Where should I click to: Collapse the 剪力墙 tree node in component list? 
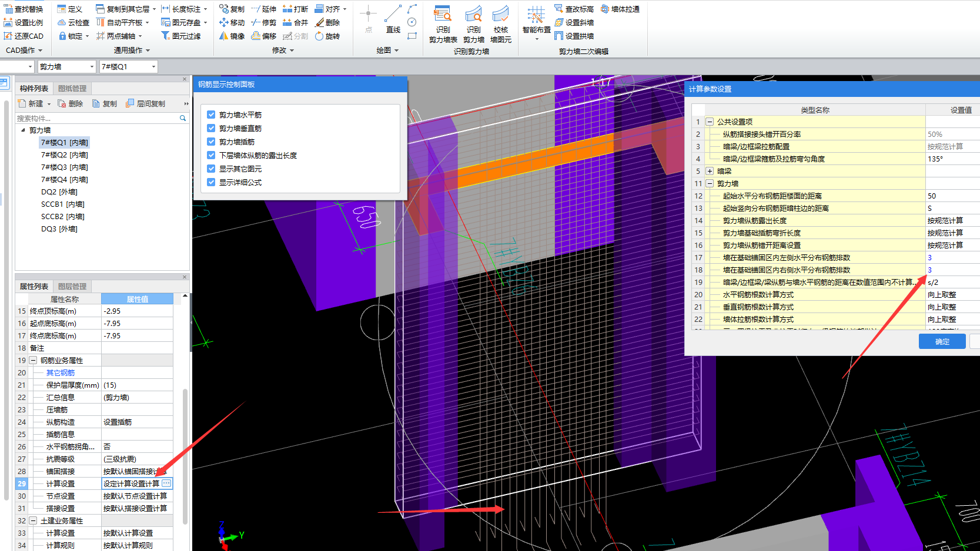click(x=23, y=130)
